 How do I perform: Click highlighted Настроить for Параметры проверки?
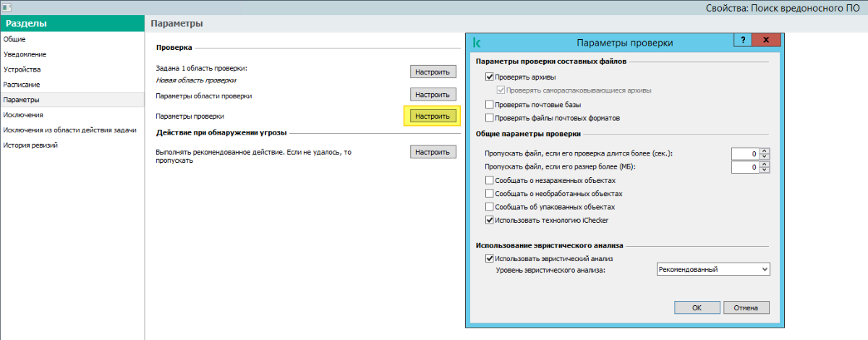433,116
